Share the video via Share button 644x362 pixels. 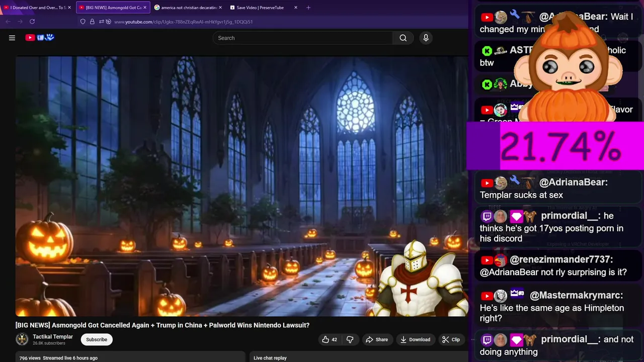click(x=377, y=339)
